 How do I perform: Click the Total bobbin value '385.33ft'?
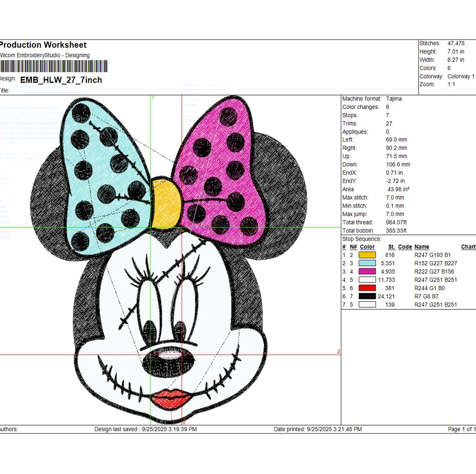396,231
